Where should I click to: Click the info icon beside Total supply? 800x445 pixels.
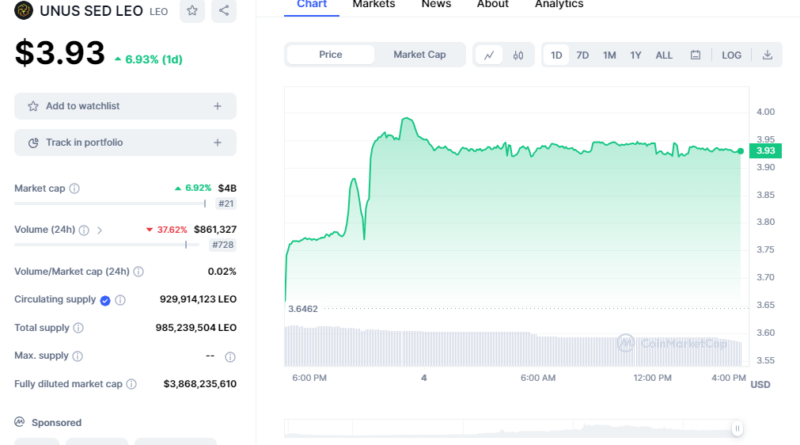pos(79,327)
